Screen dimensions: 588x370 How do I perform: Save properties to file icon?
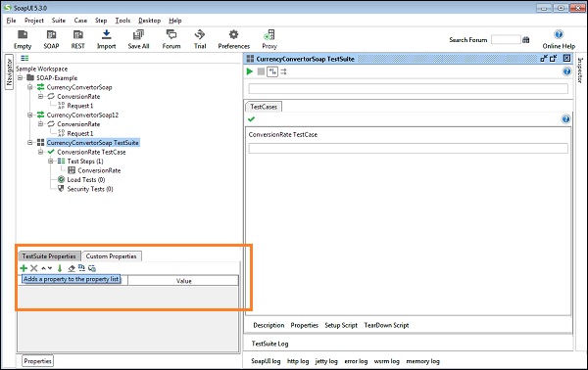click(x=92, y=268)
